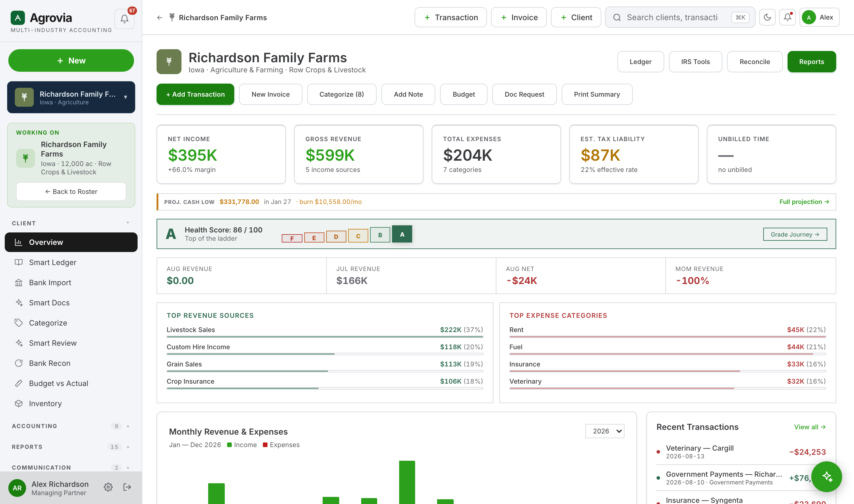Open the 2026 year dropdown

coord(605,431)
